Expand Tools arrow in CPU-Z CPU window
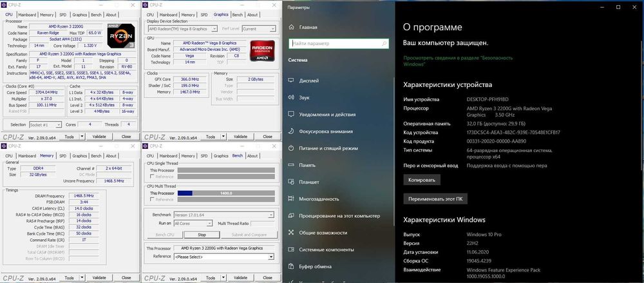This screenshot has height=283, width=644. click(x=82, y=137)
